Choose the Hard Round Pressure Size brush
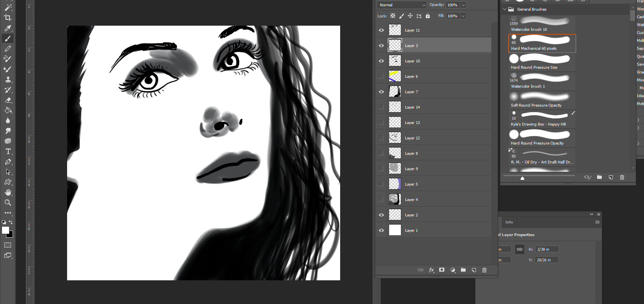 coord(542,62)
